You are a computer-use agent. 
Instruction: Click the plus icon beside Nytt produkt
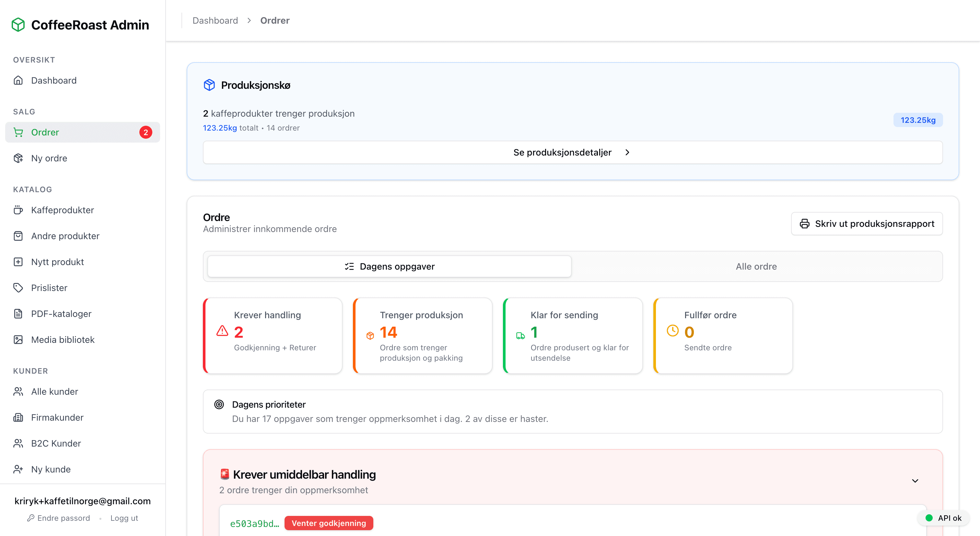pos(18,262)
